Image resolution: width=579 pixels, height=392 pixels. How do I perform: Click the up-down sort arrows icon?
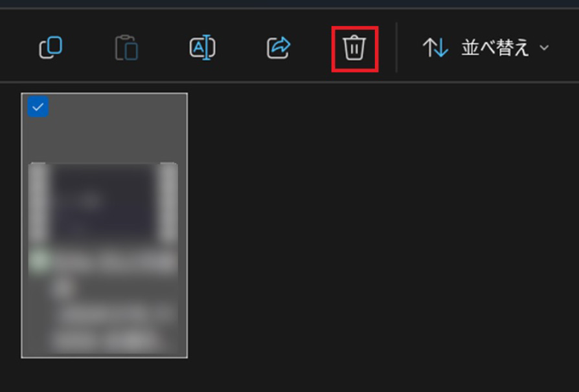[436, 48]
